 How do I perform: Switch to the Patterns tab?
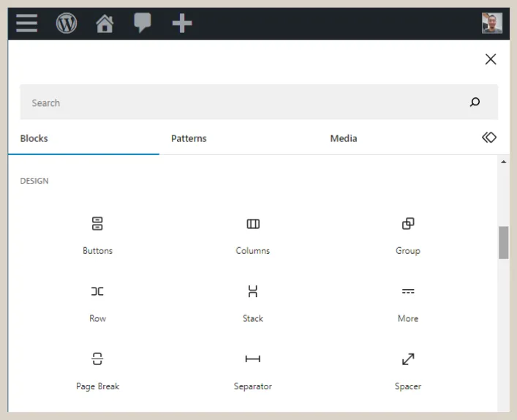[x=189, y=138]
